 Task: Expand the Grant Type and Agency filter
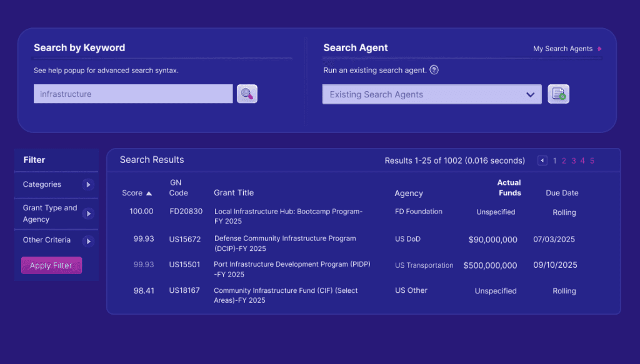88,214
